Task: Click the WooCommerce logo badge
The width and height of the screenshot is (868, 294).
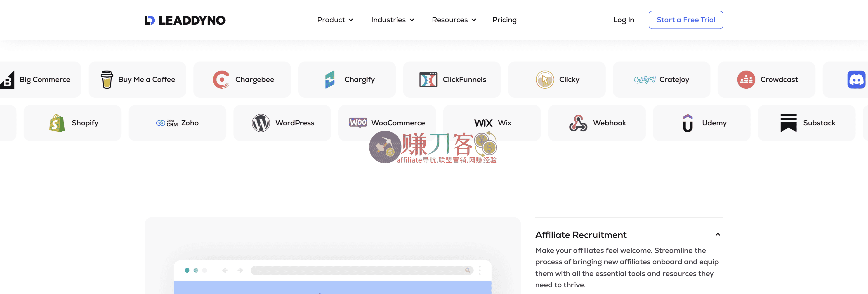Action: pyautogui.click(x=358, y=122)
